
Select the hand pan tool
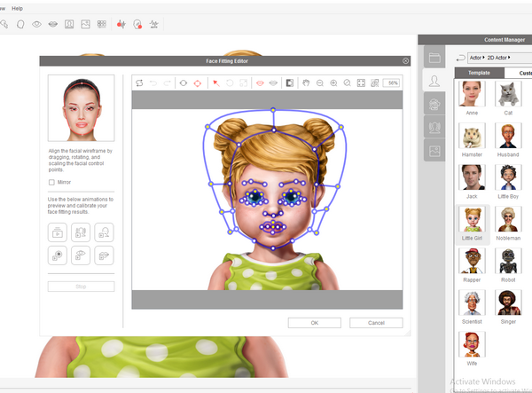pos(306,83)
